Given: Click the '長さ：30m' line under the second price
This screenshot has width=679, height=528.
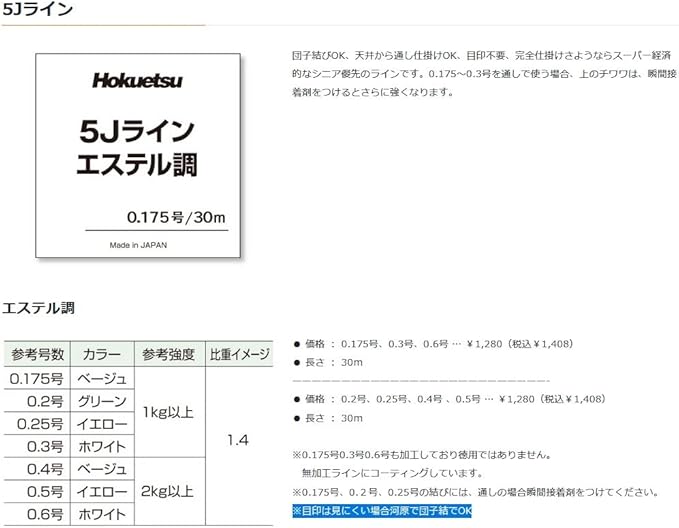Looking at the screenshot, I should click(328, 418).
